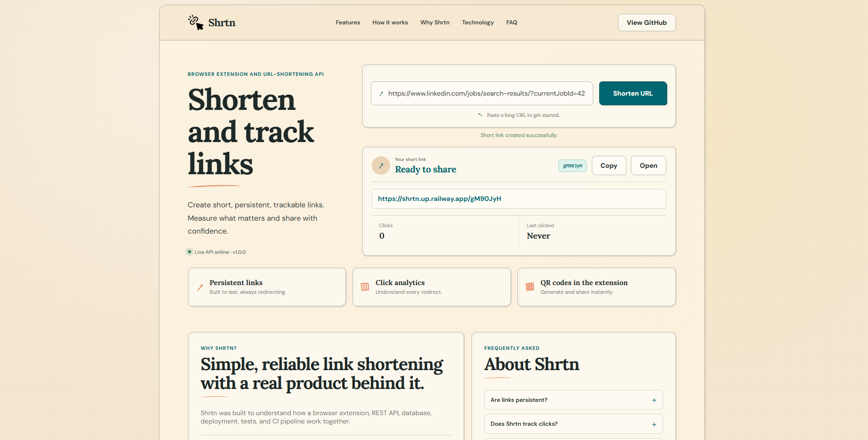Click the Persistent links arrow icon

click(200, 287)
